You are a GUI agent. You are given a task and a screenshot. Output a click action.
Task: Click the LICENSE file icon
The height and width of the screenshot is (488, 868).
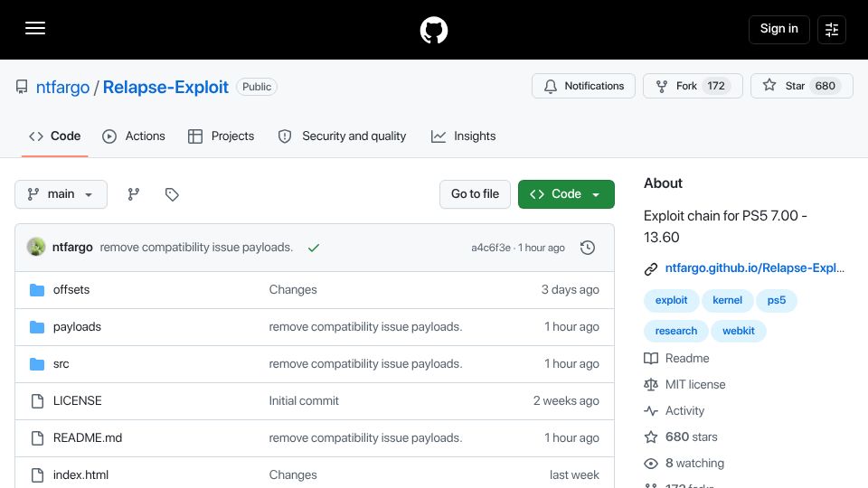pyautogui.click(x=37, y=401)
